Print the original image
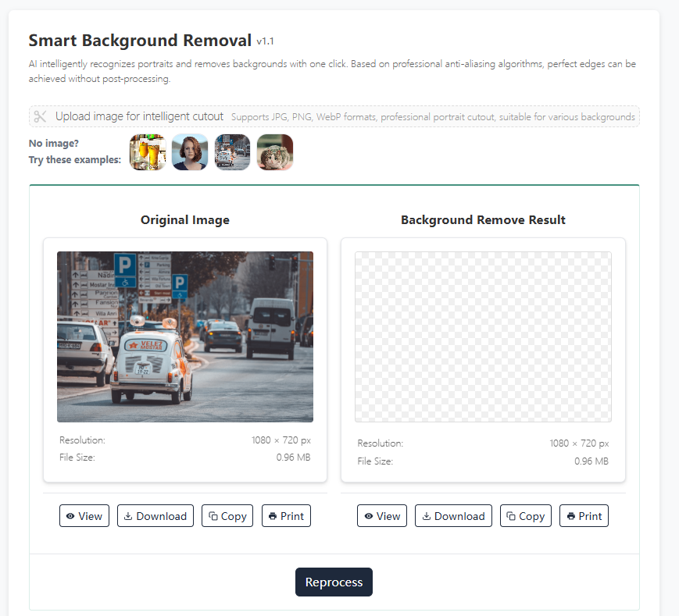This screenshot has height=616, width=679. [286, 516]
